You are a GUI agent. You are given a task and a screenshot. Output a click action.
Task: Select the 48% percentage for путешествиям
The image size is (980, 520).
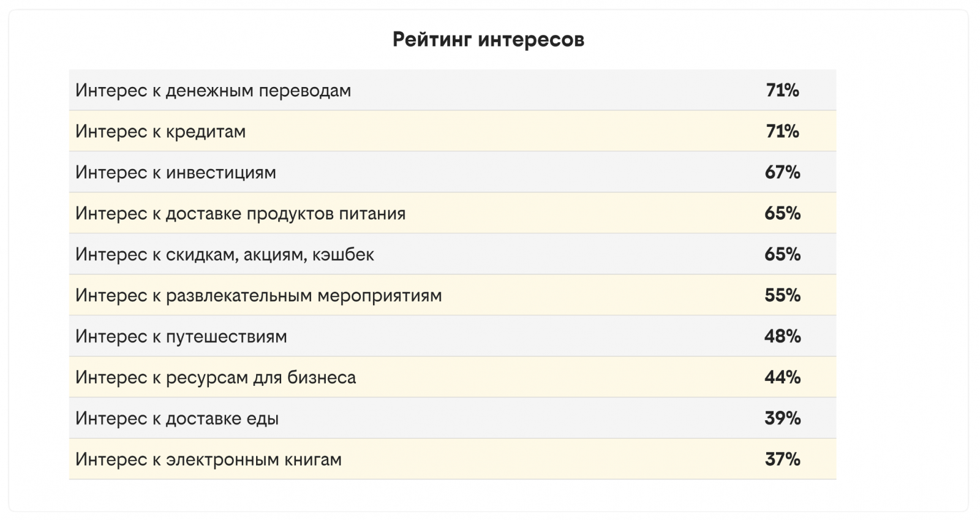coord(782,337)
